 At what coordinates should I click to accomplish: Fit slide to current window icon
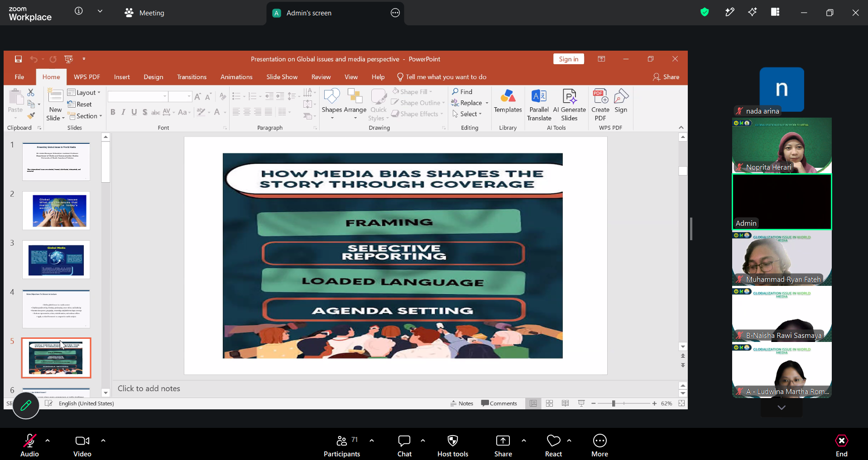click(681, 403)
